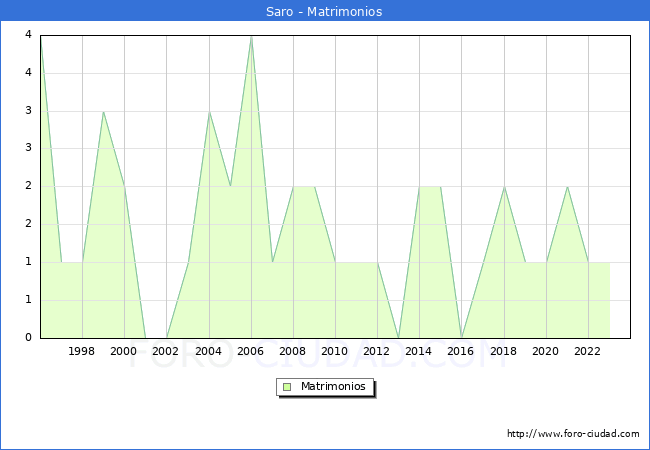
Task: Select the 2020 x-axis label
Action: (x=546, y=351)
